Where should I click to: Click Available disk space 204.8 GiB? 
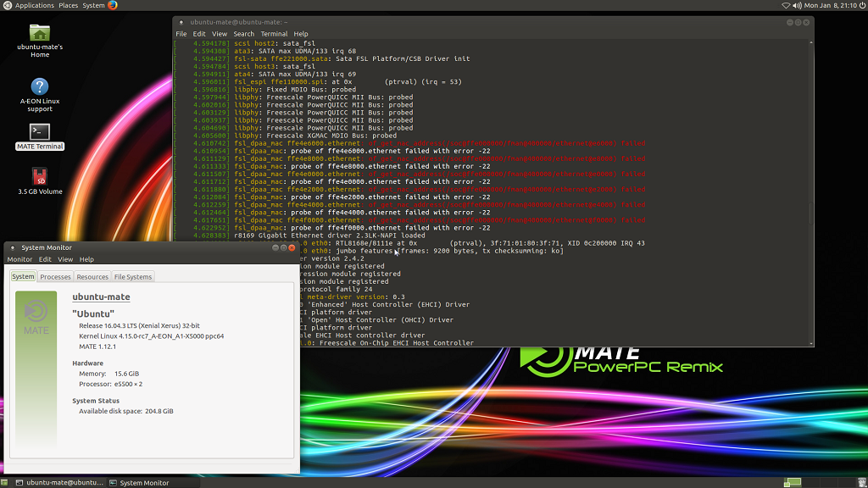[126, 412]
